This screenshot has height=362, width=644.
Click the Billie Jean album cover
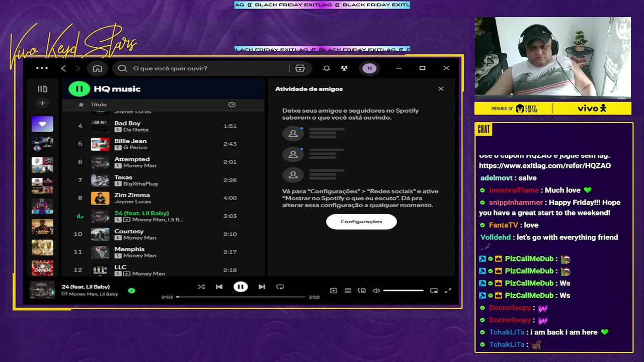[x=100, y=144]
